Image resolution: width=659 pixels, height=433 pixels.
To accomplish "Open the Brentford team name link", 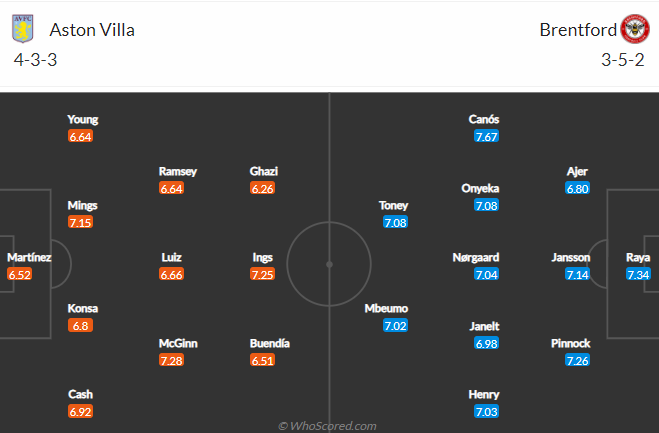I will tap(578, 30).
